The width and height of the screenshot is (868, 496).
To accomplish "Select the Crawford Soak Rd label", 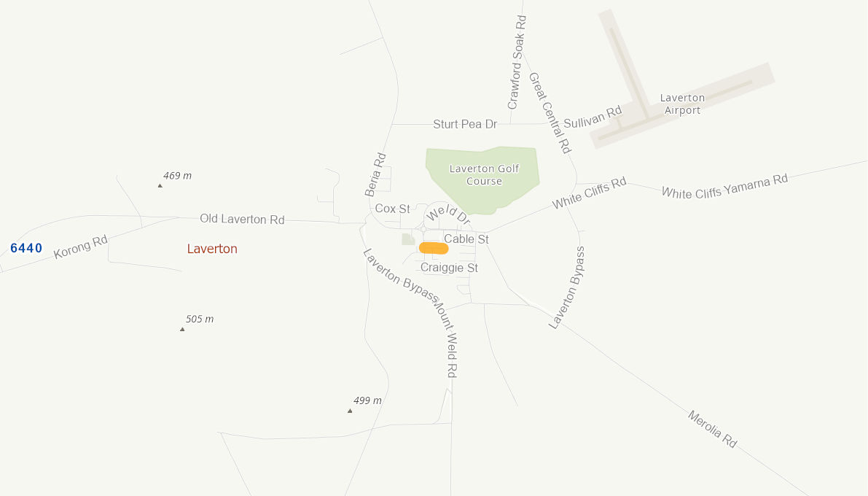I will click(x=517, y=62).
